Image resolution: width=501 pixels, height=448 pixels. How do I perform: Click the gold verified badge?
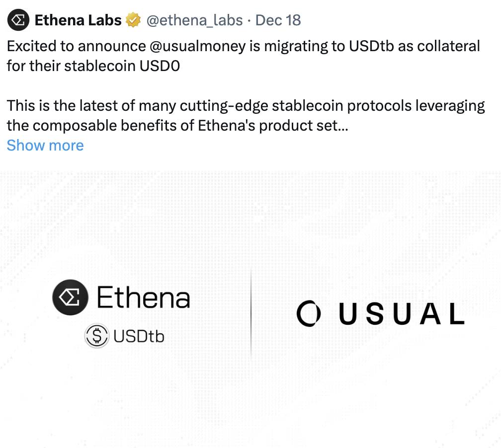tap(133, 20)
